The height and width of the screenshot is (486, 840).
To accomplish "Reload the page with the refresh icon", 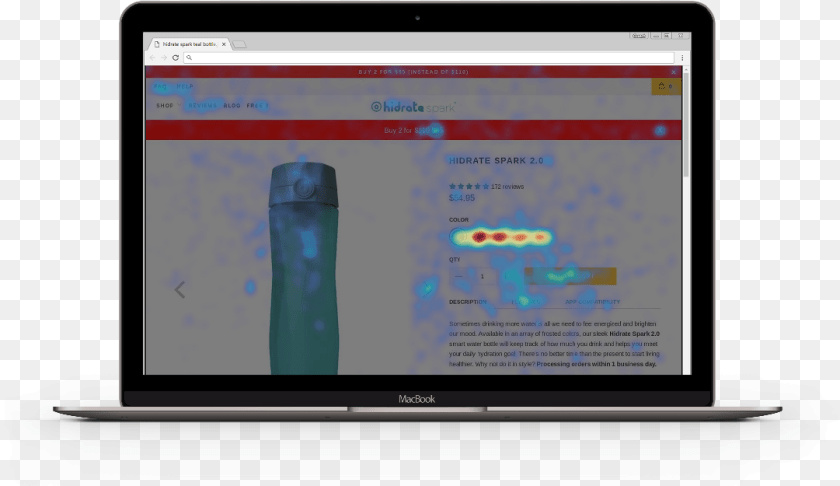I will coord(175,57).
